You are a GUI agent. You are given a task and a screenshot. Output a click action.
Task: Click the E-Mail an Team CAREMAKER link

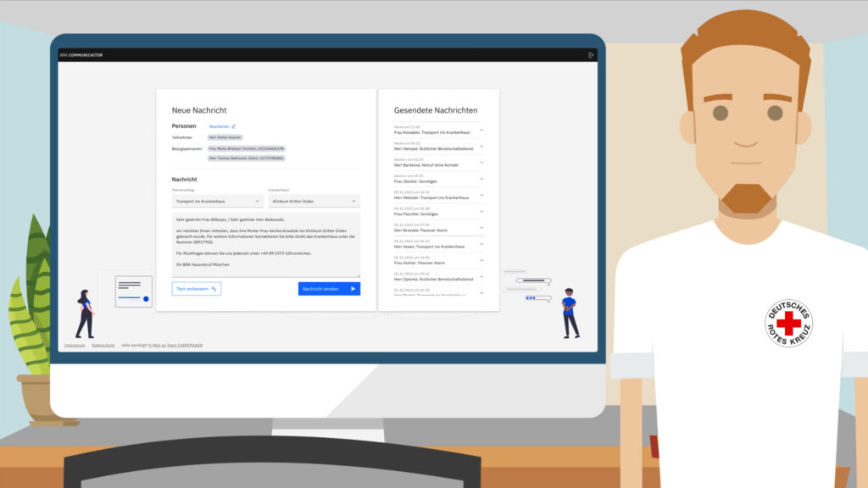pyautogui.click(x=176, y=346)
